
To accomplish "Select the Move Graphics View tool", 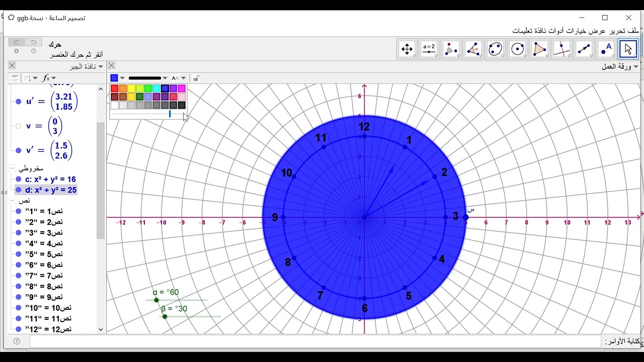I will point(407,49).
